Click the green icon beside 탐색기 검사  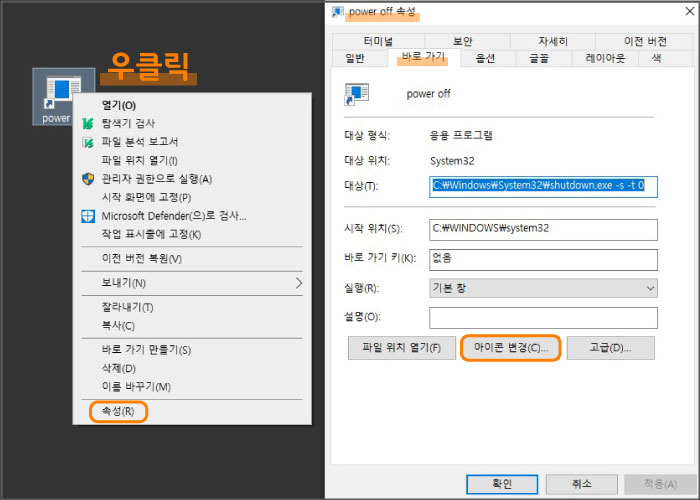[88, 123]
